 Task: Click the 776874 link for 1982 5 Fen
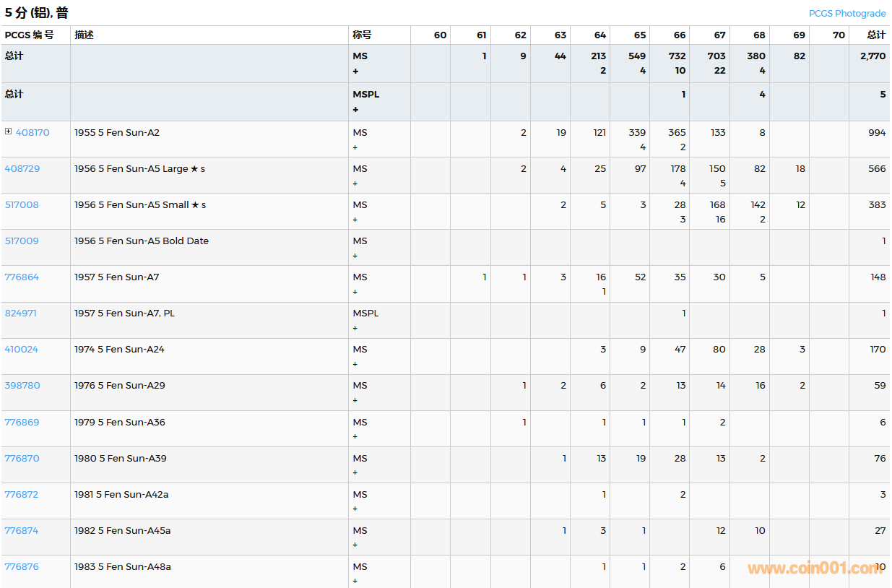(22, 530)
